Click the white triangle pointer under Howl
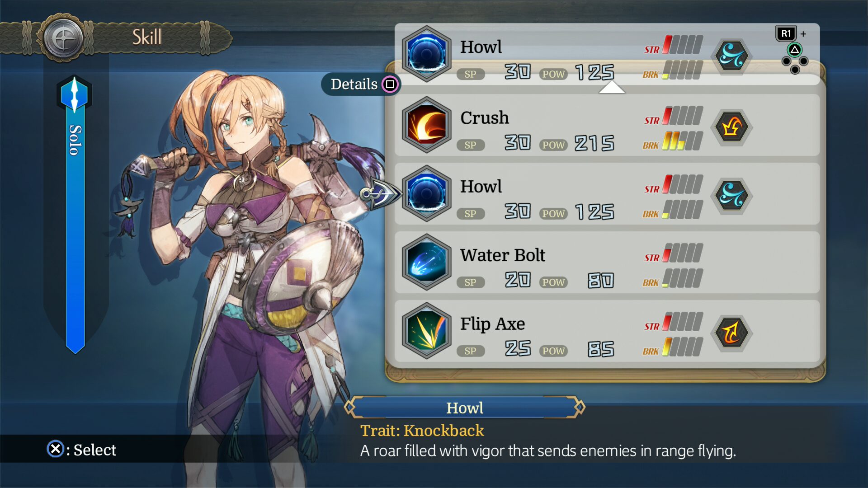This screenshot has height=488, width=868. tap(612, 87)
